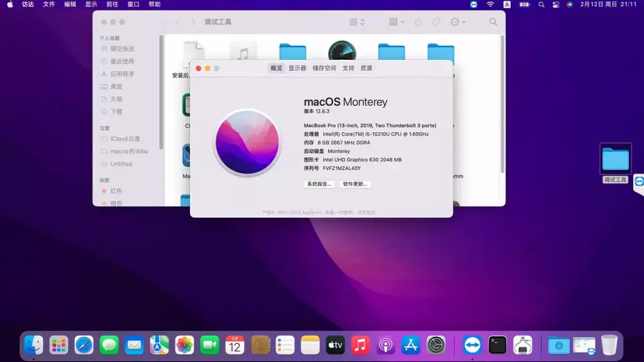Click the battery status icon
This screenshot has height=362, width=644.
point(525,4)
